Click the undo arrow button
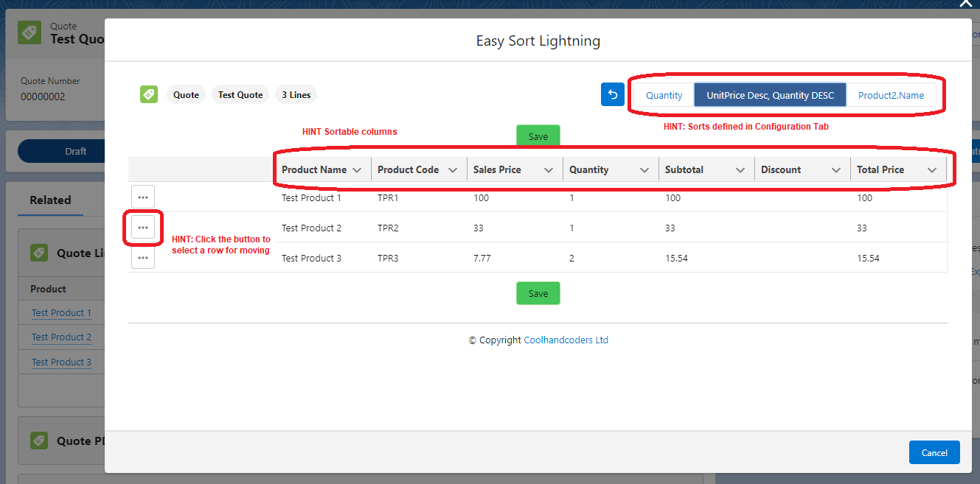Viewport: 980px width, 484px height. [612, 94]
